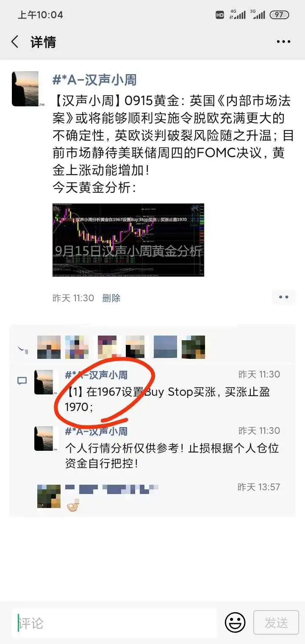The image size is (305, 644).
Task: Open the three-dot more menu in header
Action: pyautogui.click(x=283, y=42)
